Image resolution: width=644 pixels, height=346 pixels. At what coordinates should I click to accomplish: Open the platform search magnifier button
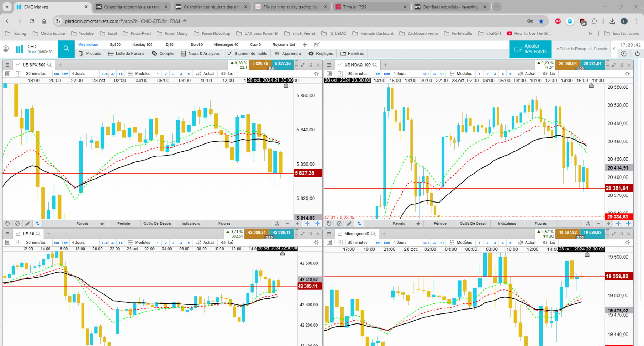[66, 48]
